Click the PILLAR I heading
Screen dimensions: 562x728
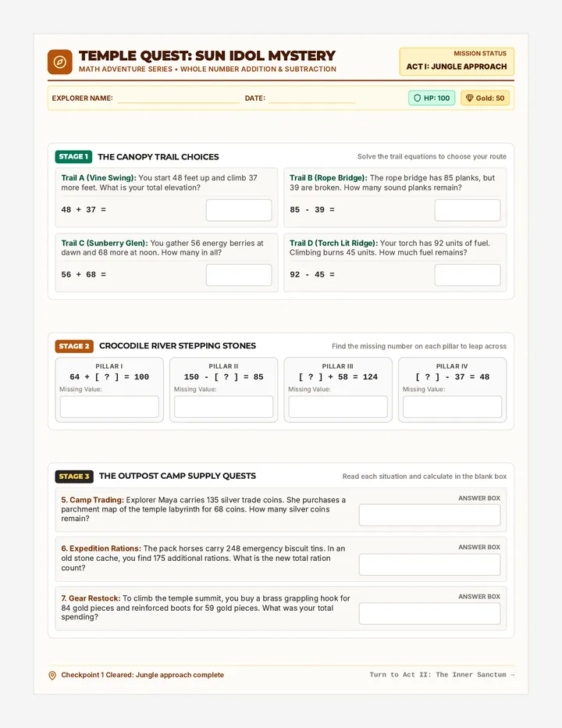tap(109, 366)
